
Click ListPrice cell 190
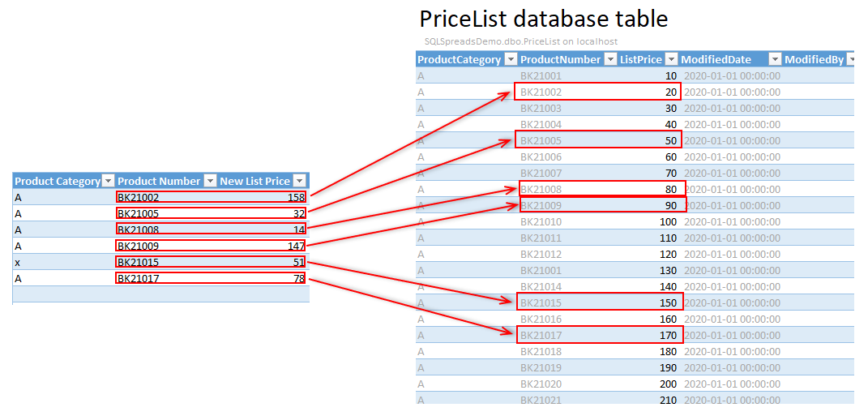pyautogui.click(x=668, y=368)
